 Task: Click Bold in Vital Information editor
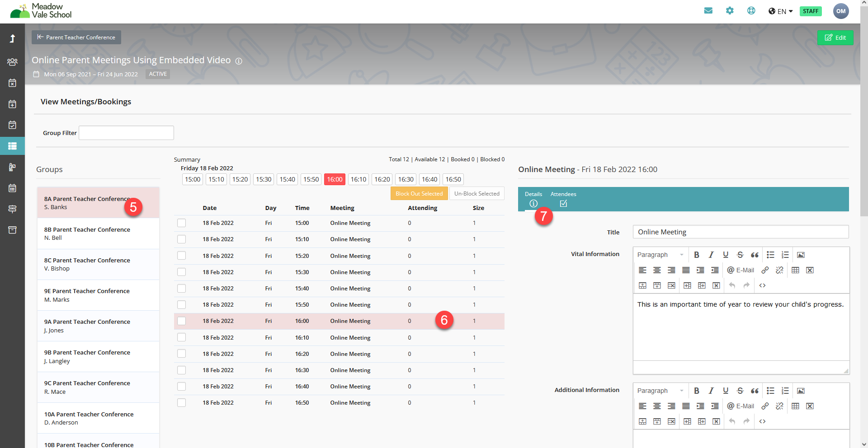coord(697,255)
